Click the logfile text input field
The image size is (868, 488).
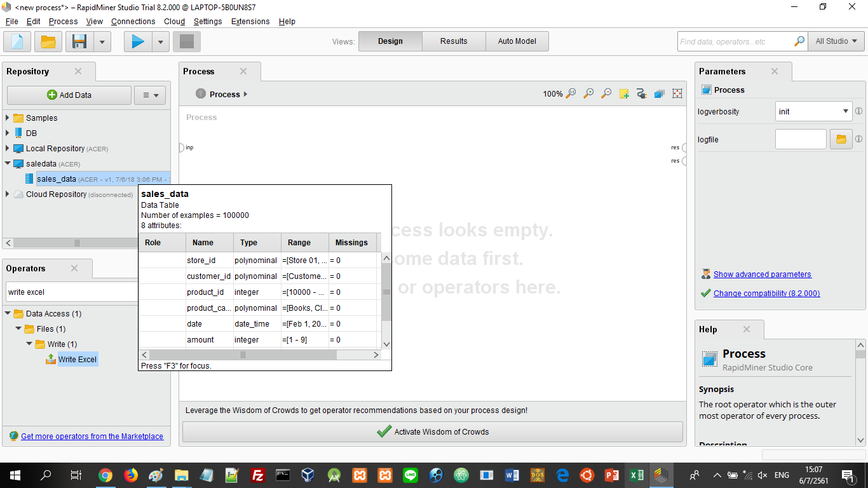(800, 139)
